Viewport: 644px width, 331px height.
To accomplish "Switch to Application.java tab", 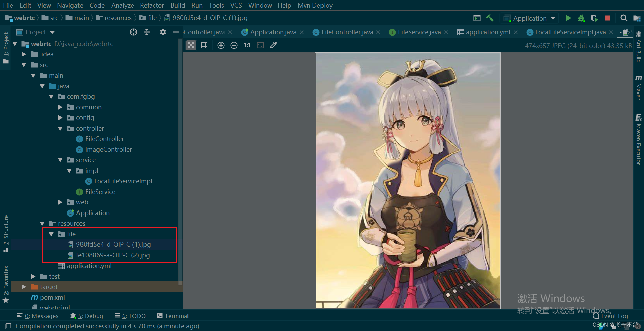I will pyautogui.click(x=273, y=32).
